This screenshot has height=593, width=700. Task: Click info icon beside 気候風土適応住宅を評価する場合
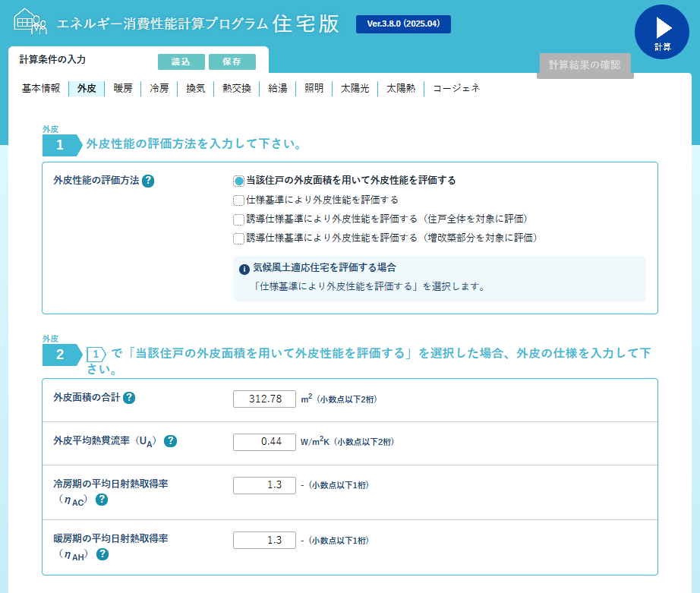pos(244,270)
